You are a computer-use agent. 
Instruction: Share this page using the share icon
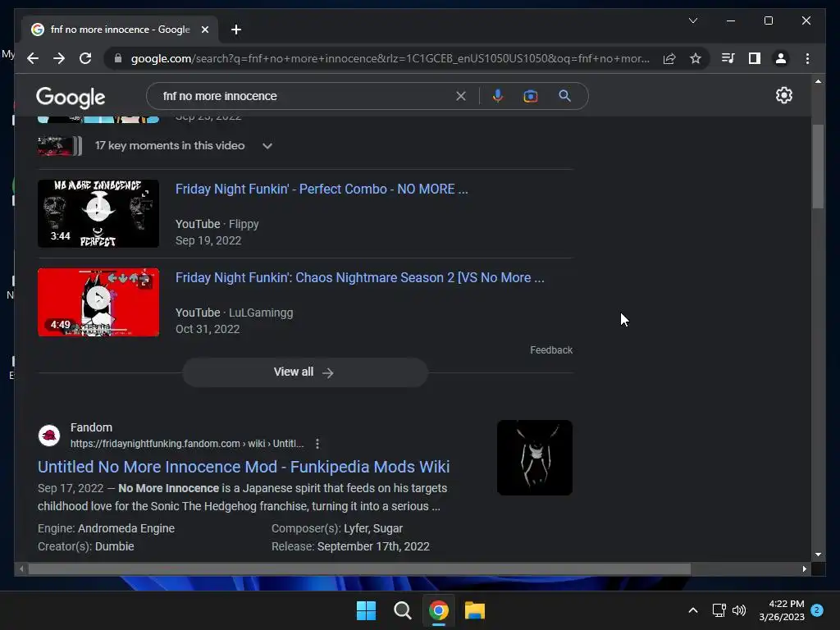669,58
